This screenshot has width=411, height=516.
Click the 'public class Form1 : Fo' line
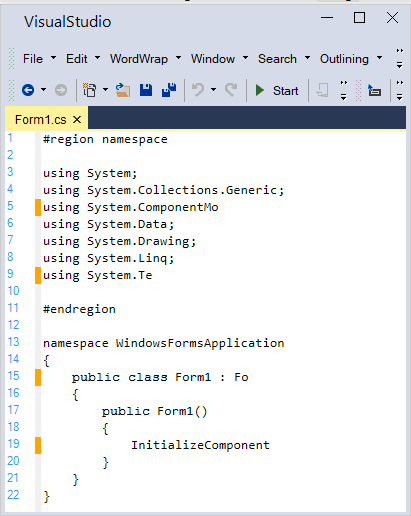(160, 377)
